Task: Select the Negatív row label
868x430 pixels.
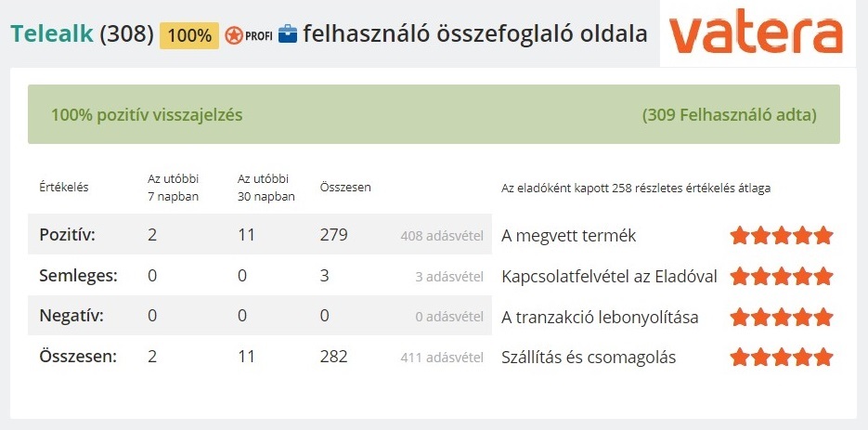Action: tap(71, 316)
